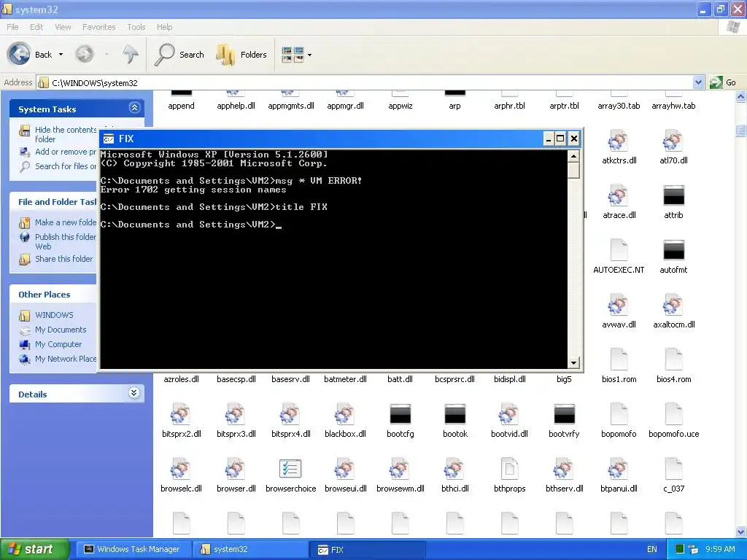
Task: Click Search for files or folders link
Action: (66, 166)
